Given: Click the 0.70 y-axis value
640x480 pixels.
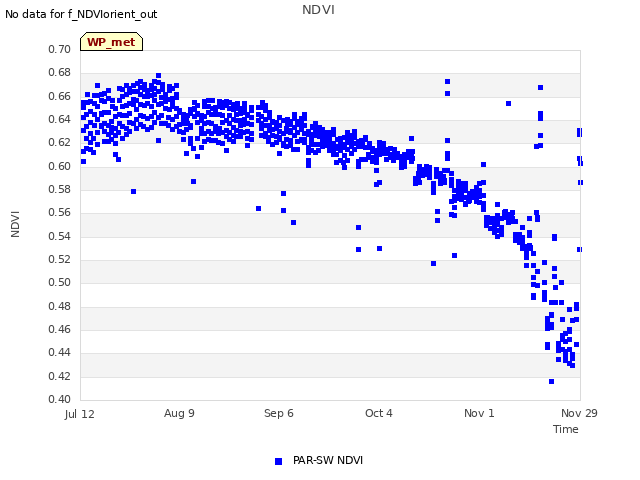Looking at the screenshot, I should coord(60,49).
